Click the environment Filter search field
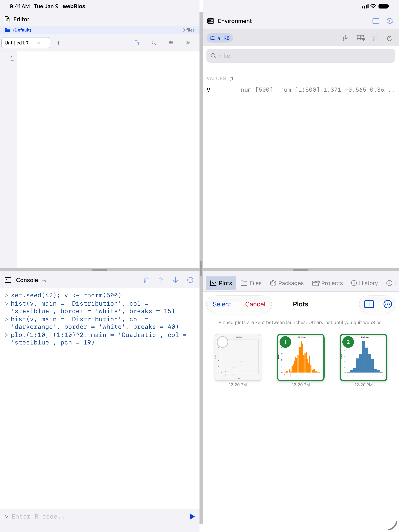The image size is (399, 532). (301, 56)
